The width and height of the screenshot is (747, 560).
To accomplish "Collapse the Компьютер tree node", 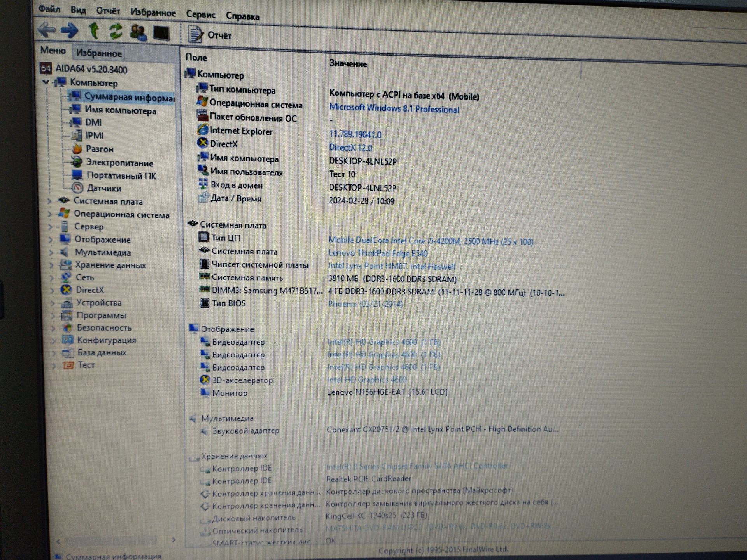I will tap(46, 82).
